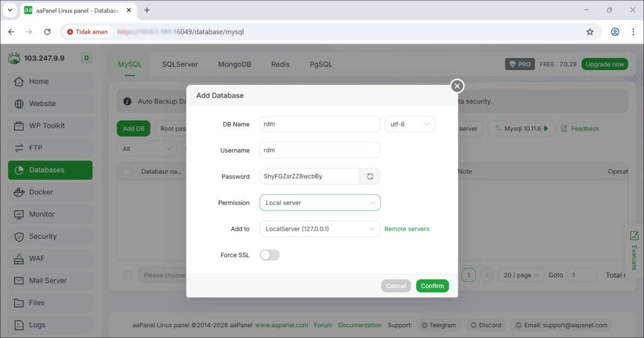Click the WP Toolkit briefcase icon
Viewport: 644px width, 338px height.
[19, 126]
